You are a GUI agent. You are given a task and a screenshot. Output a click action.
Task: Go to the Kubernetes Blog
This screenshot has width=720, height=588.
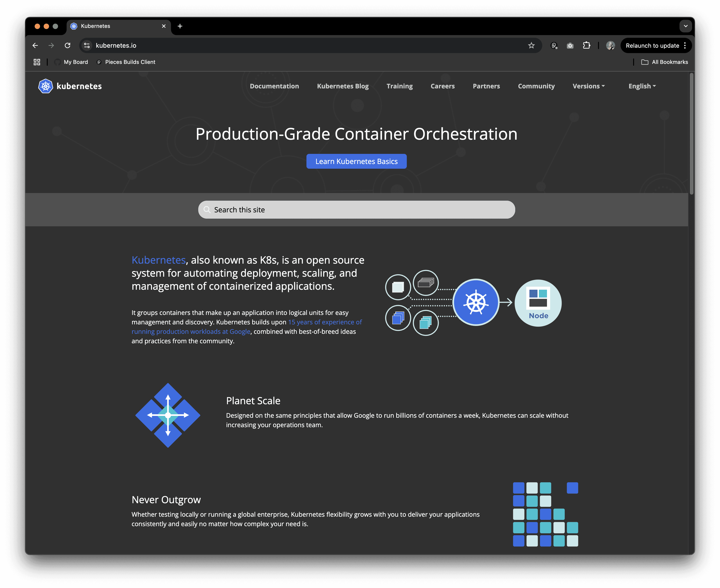point(342,86)
